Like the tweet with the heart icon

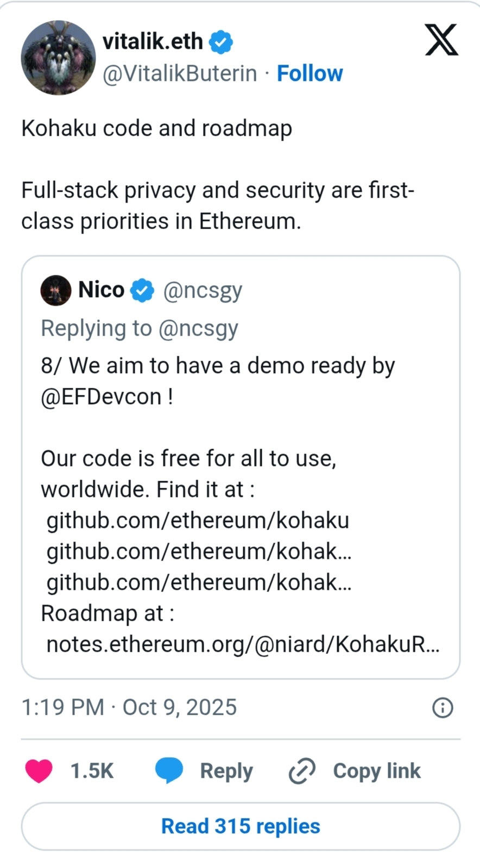(x=39, y=771)
